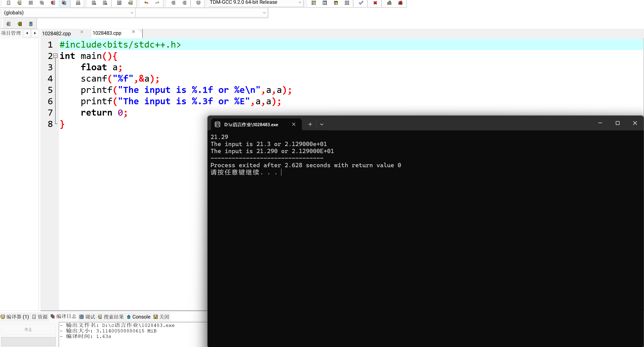Image resolution: width=644 pixels, height=347 pixels.
Task: Click the purple checkmark syntax check icon
Action: point(361,3)
